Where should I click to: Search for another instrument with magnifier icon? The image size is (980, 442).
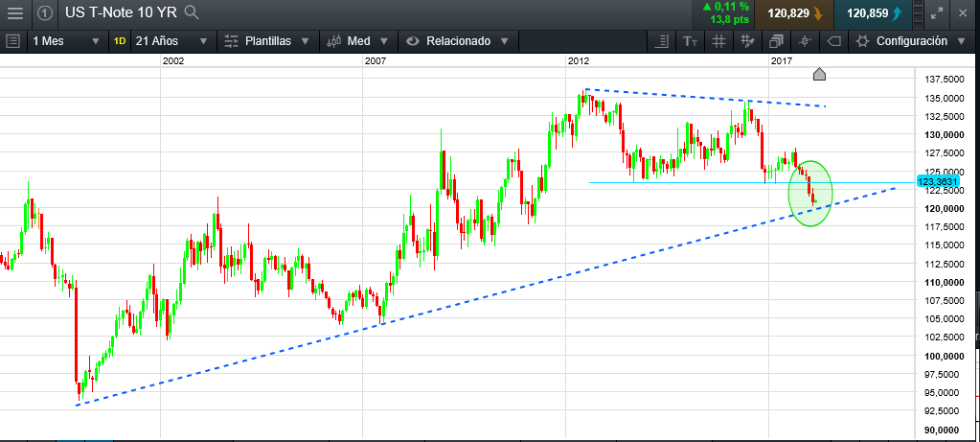point(193,12)
